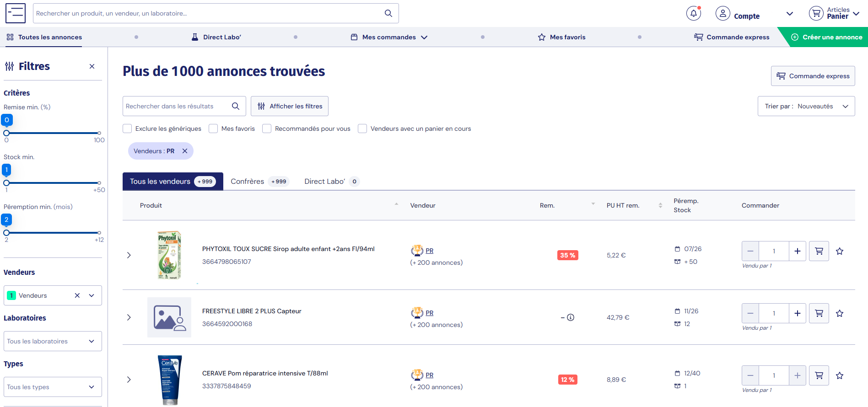Click the Remise min. slider handle
Viewport: 868px width, 407px height.
pyautogui.click(x=6, y=133)
